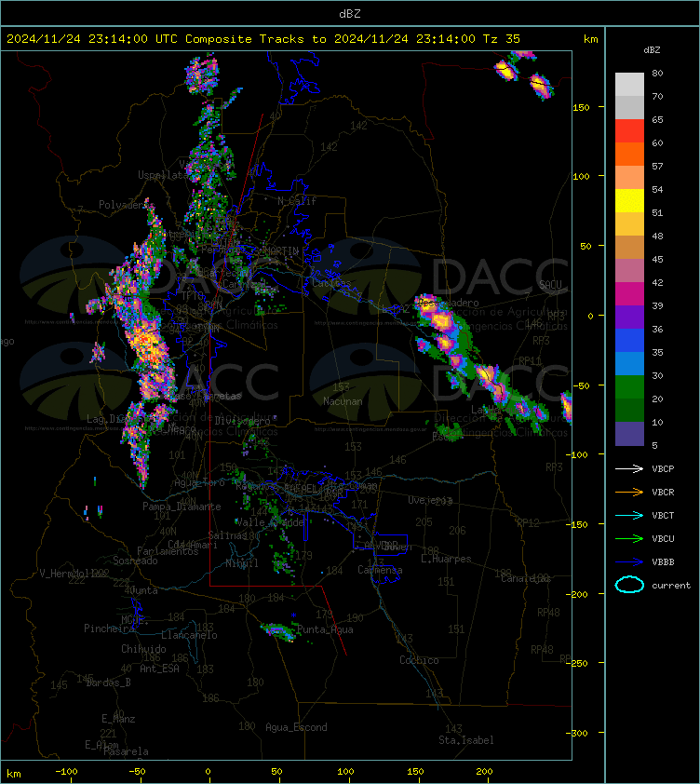The height and width of the screenshot is (784, 700).
Task: Pick the dark orange swatch between 60 and 57
Action: pos(629,154)
